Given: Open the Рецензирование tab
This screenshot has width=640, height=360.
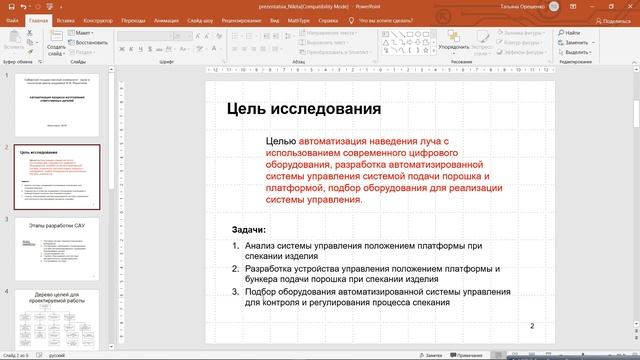Looking at the screenshot, I should click(x=241, y=20).
